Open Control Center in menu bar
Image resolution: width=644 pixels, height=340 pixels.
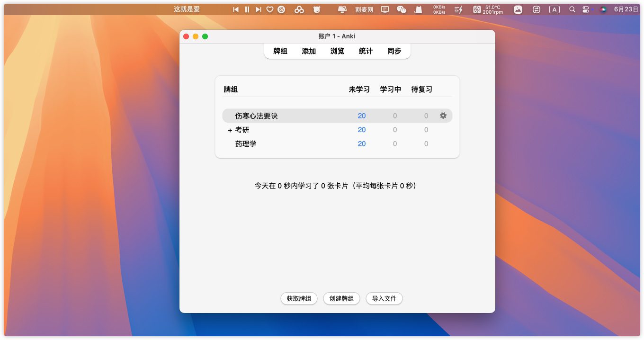(x=586, y=9)
